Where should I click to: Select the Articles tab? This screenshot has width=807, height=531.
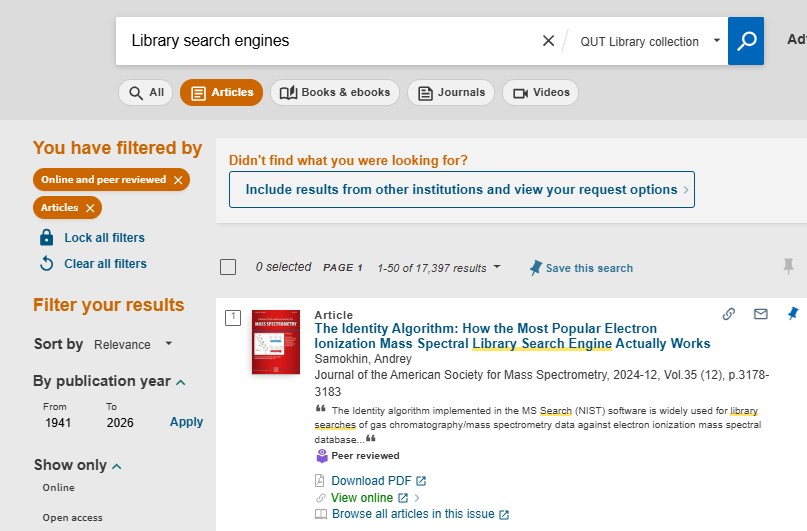pos(221,93)
